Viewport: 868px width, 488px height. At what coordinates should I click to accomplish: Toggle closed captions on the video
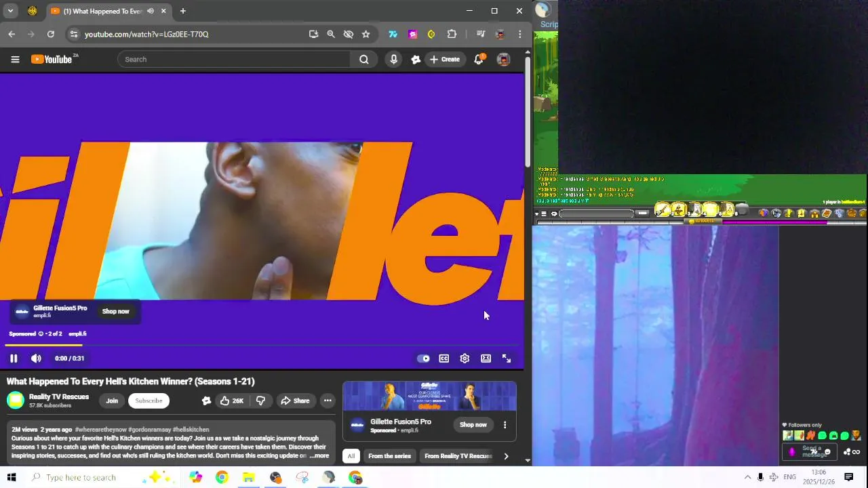(443, 359)
